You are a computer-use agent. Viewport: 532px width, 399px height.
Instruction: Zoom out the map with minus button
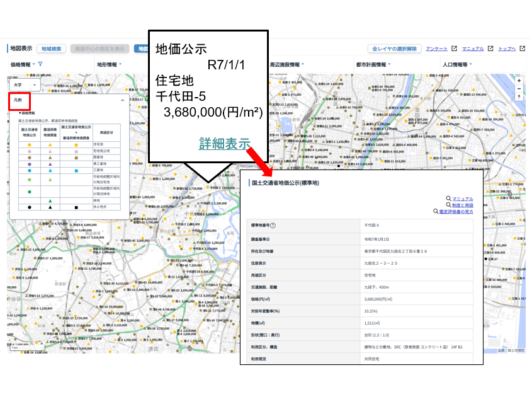(519, 89)
